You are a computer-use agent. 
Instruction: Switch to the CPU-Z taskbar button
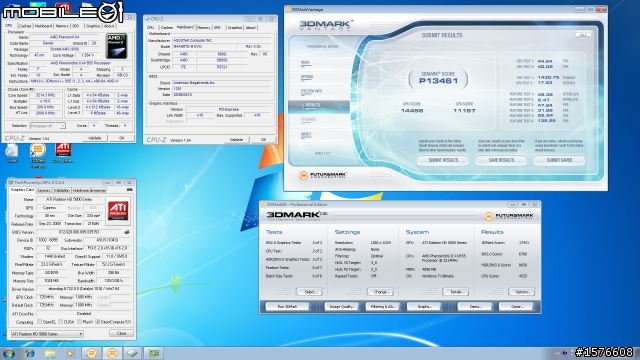click(x=133, y=353)
